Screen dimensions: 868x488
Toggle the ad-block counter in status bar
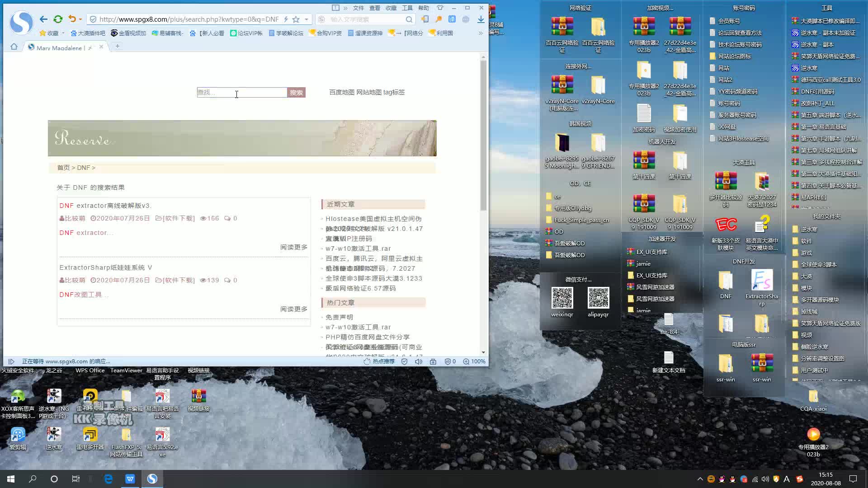pyautogui.click(x=450, y=361)
